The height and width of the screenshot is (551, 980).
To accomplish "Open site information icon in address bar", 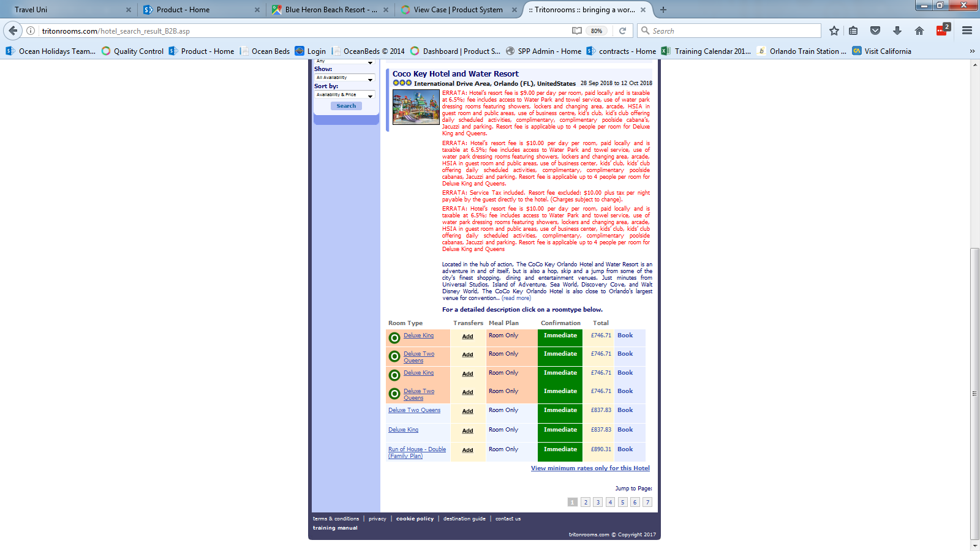I will [31, 31].
